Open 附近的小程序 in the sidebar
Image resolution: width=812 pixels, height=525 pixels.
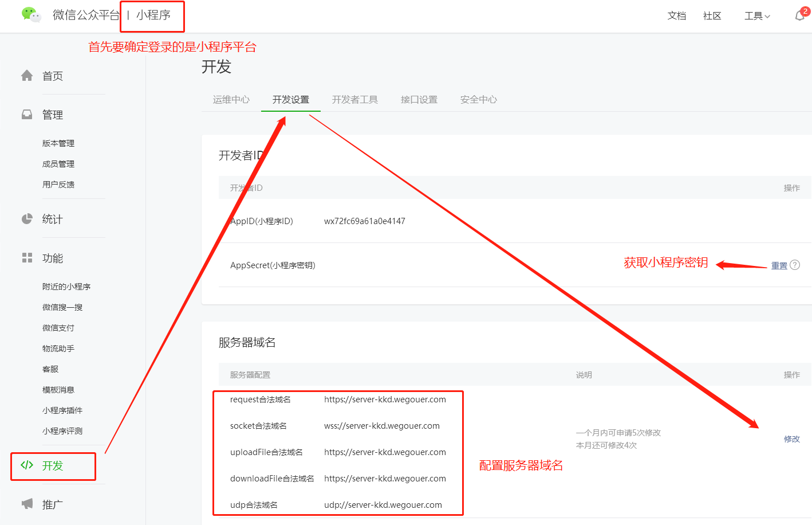pos(66,287)
